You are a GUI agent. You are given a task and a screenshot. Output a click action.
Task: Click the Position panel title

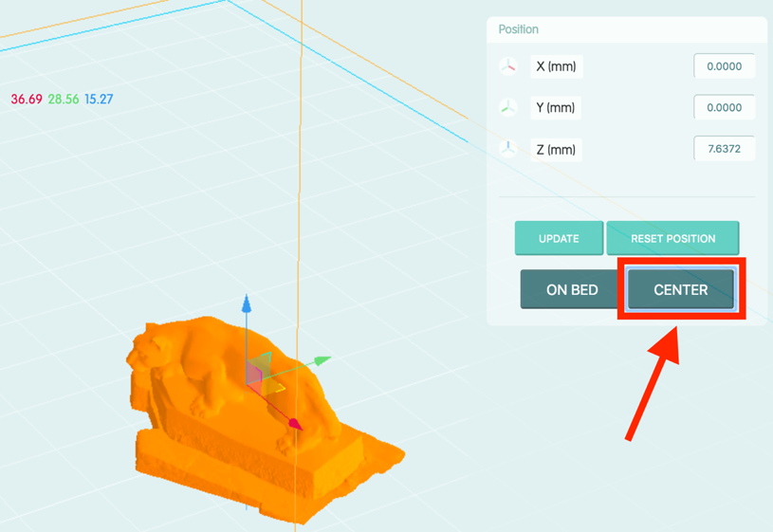point(518,29)
